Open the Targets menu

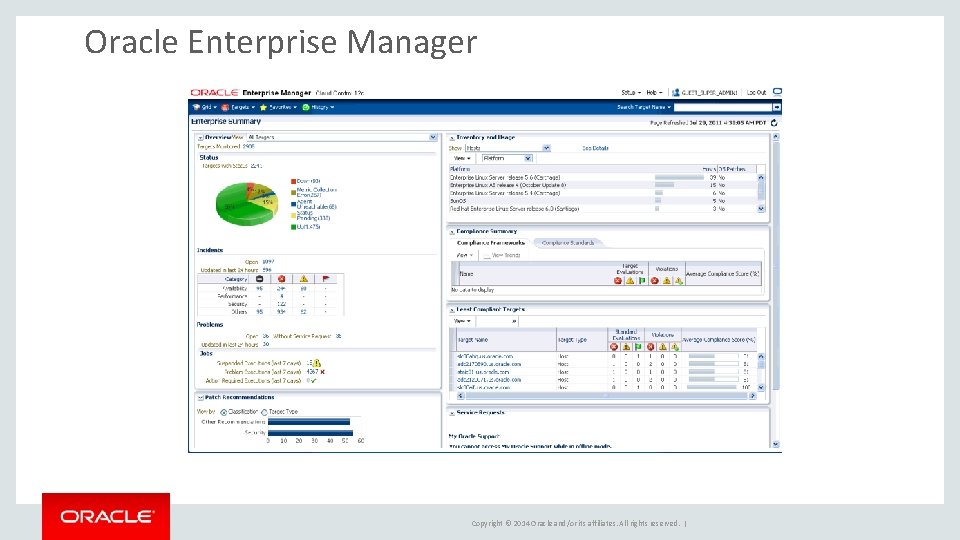(238, 107)
